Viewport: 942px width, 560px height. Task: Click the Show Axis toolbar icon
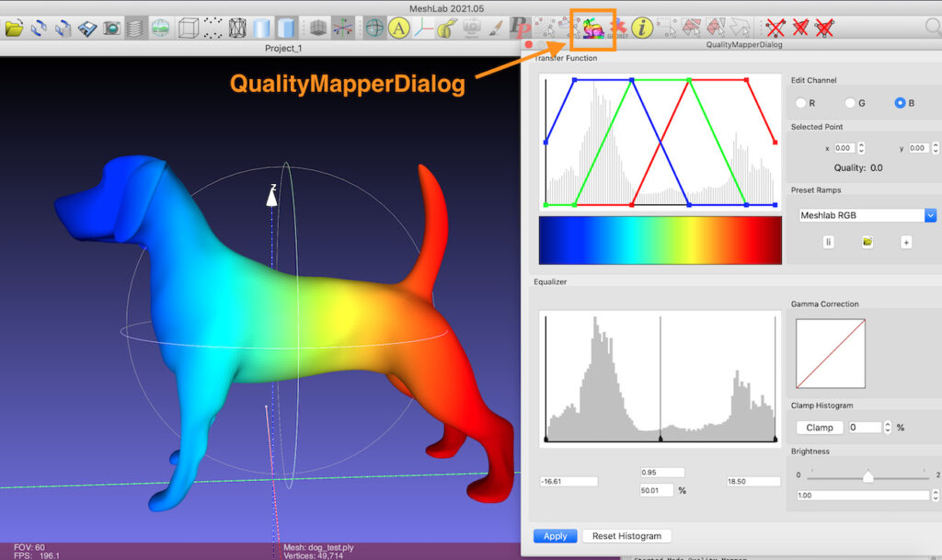pos(422,29)
